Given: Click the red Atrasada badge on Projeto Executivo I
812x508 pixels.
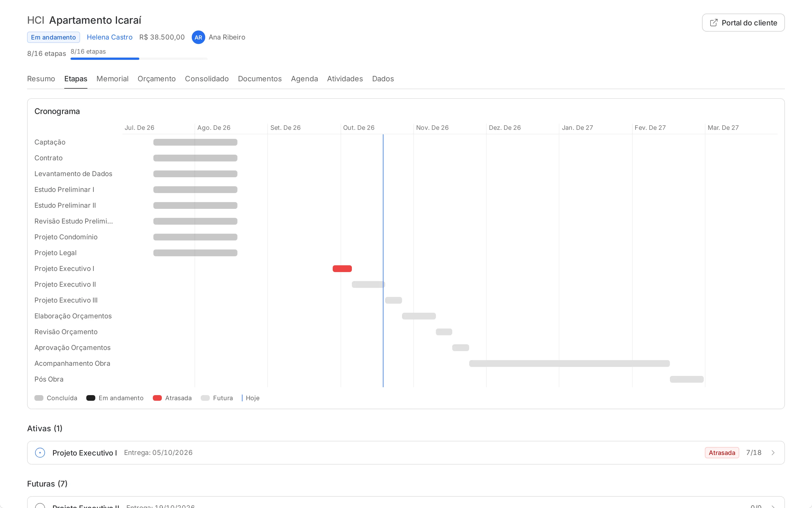Looking at the screenshot, I should click(x=722, y=453).
